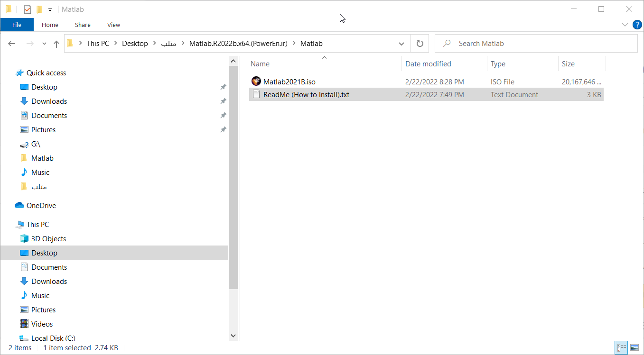Select the ReadMe (How to Install).txt file name
This screenshot has height=355, width=644.
click(x=306, y=95)
